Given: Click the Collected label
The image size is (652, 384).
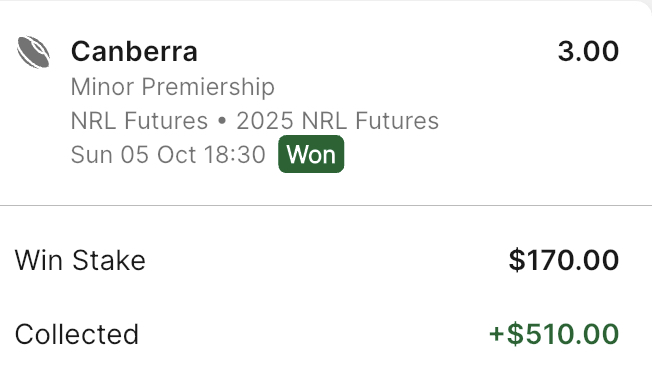Looking at the screenshot, I should 77,334.
